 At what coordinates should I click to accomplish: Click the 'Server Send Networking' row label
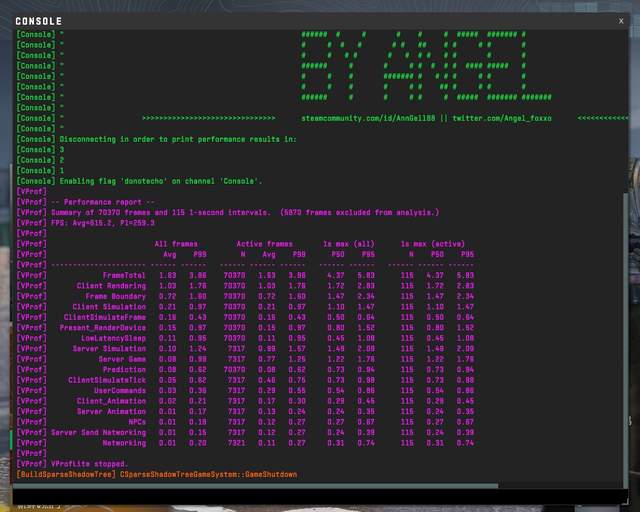pos(98,432)
